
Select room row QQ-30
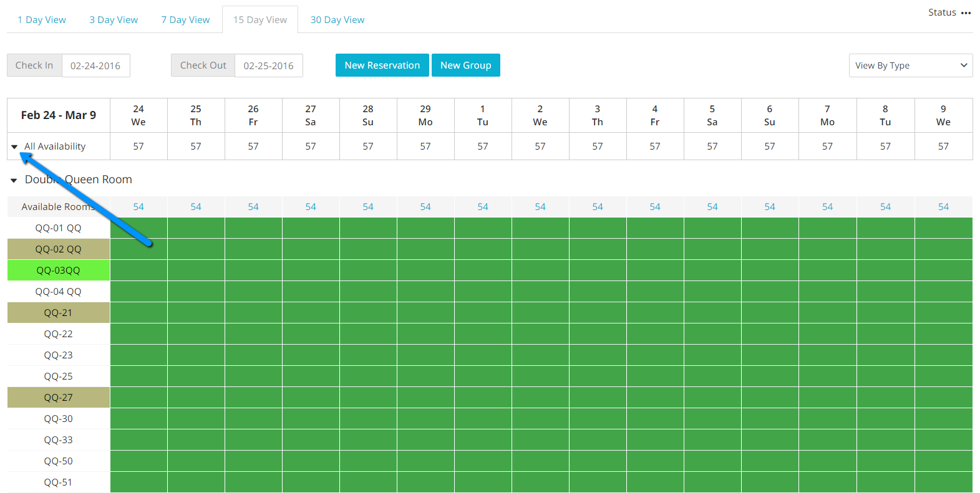pos(59,419)
